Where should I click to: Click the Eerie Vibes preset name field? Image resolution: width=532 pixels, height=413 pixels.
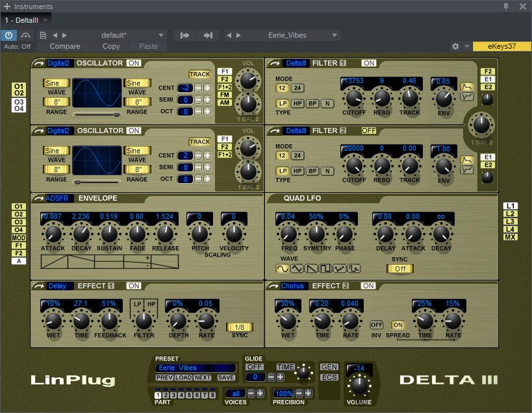click(196, 368)
